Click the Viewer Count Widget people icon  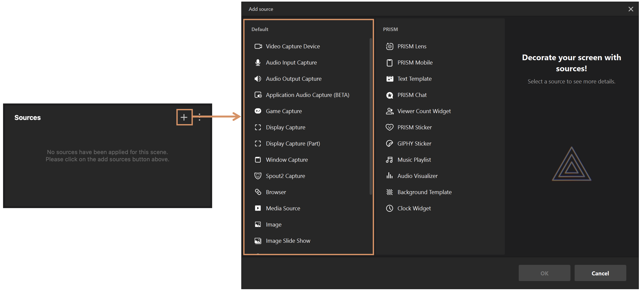pos(389,111)
